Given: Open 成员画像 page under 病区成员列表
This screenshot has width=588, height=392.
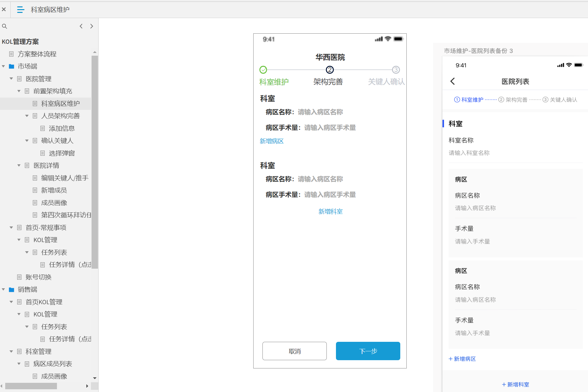Looking at the screenshot, I should point(54,376).
